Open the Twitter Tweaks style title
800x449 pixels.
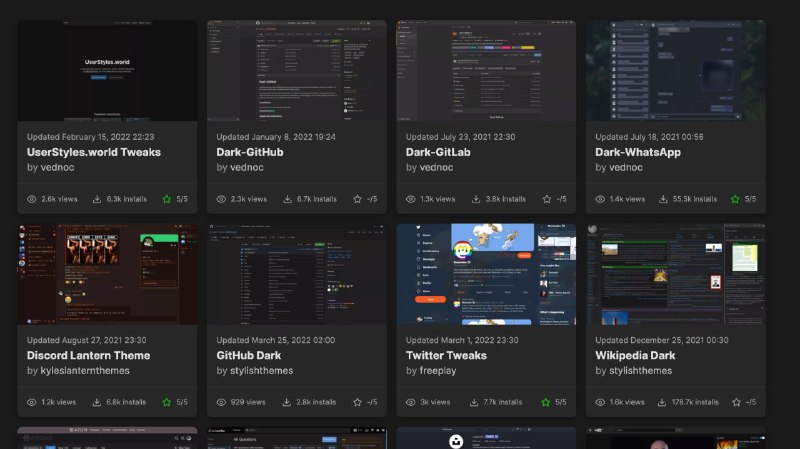pos(446,355)
